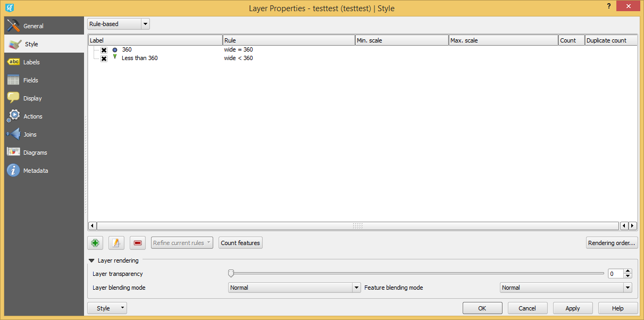This screenshot has width=644, height=320.
Task: Uncheck the 360 rule checkbox
Action: point(104,50)
